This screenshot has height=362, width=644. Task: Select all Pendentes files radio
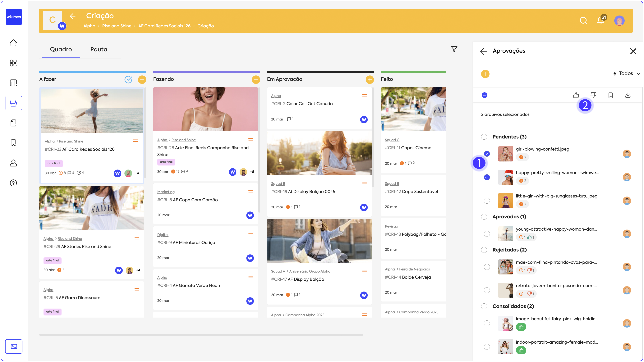pyautogui.click(x=484, y=137)
